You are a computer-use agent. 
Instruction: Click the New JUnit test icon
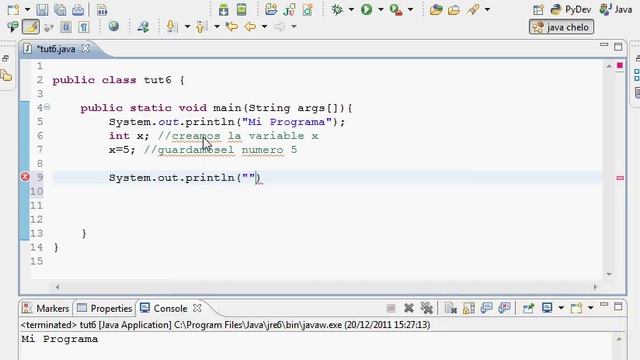(x=289, y=9)
